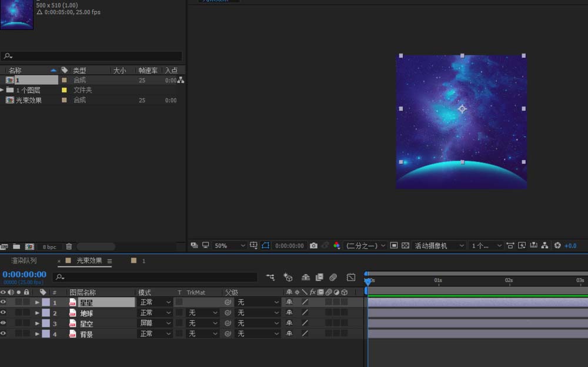Open the show channel RGB color icon

click(x=336, y=246)
